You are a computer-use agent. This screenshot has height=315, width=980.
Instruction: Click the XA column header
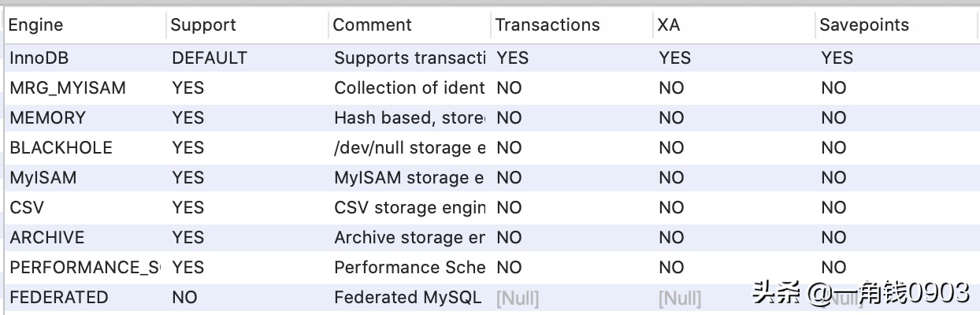[x=733, y=25]
